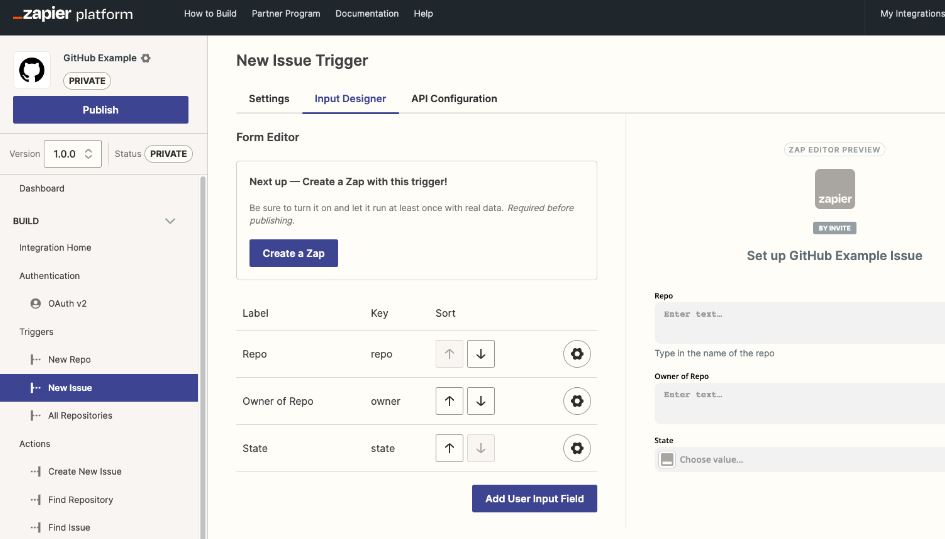Open the API Configuration tab
945x539 pixels.
pyautogui.click(x=454, y=98)
